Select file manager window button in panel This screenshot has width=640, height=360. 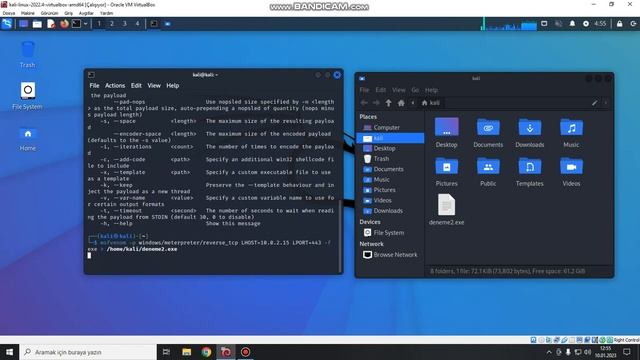coord(168,24)
